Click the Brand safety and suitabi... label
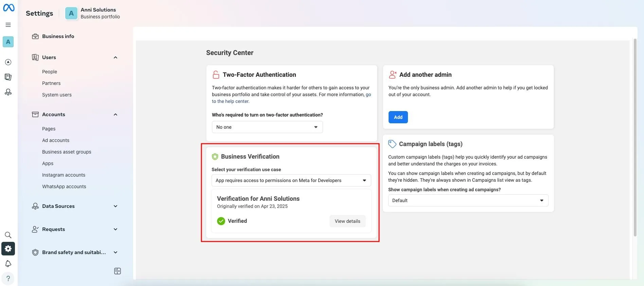The image size is (644, 286). click(x=74, y=252)
